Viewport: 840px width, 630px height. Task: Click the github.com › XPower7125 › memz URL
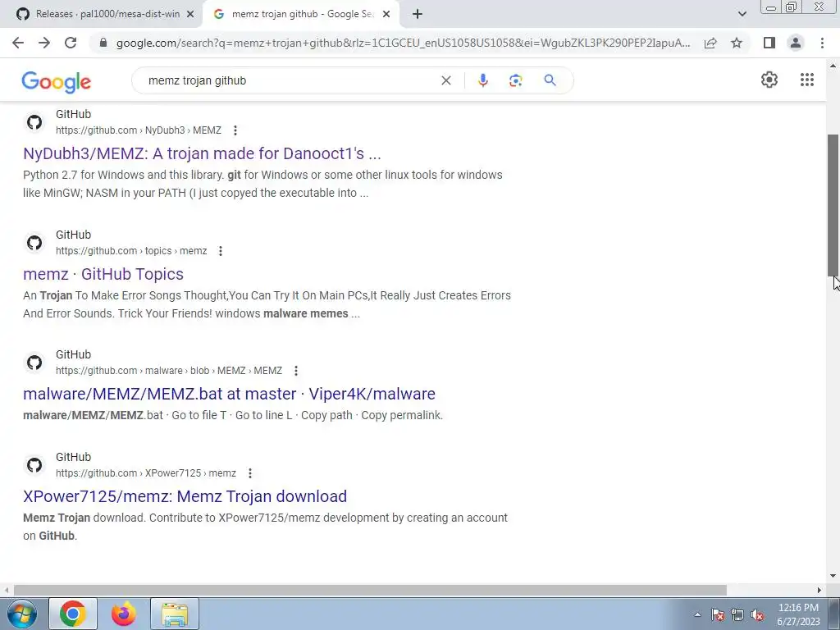(146, 473)
